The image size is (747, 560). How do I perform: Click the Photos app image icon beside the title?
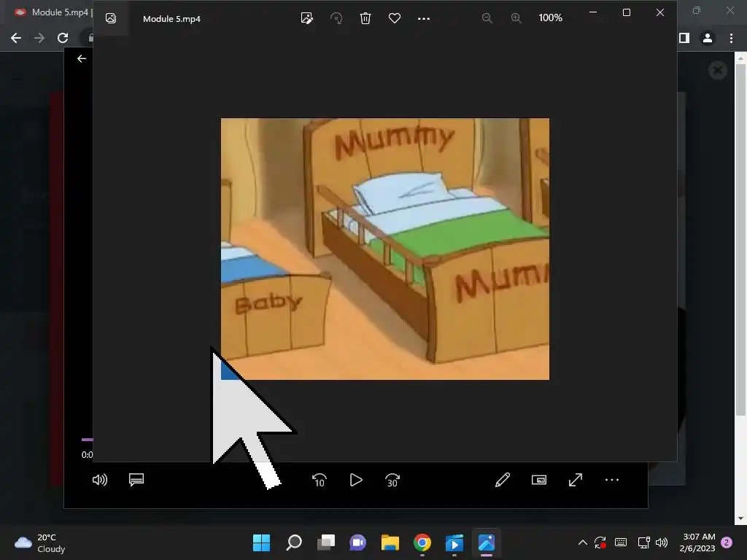[111, 18]
